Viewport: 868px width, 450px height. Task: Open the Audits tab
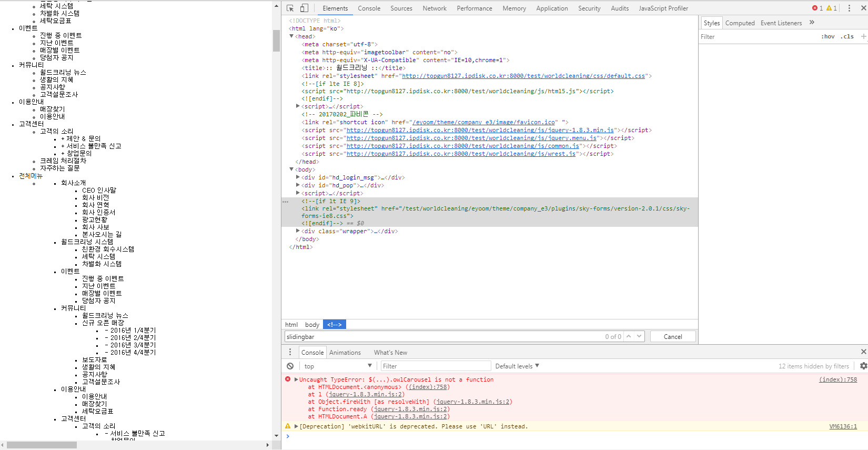[x=620, y=8]
